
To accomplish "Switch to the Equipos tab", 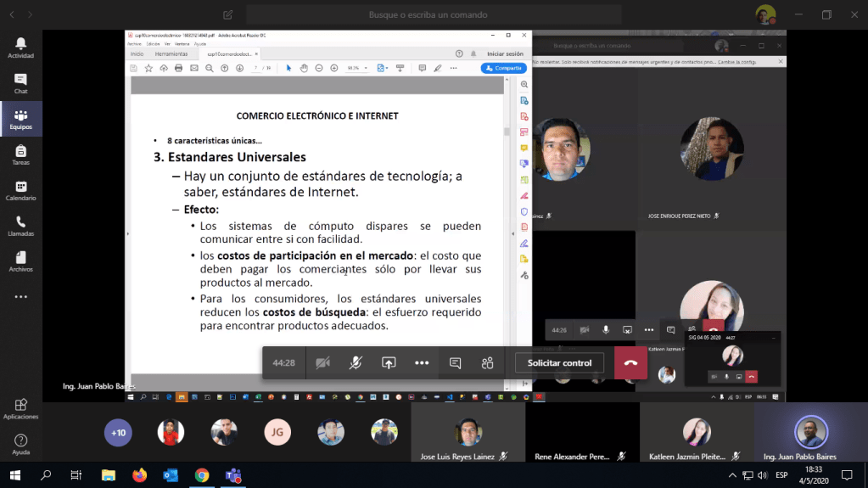I will (20, 119).
